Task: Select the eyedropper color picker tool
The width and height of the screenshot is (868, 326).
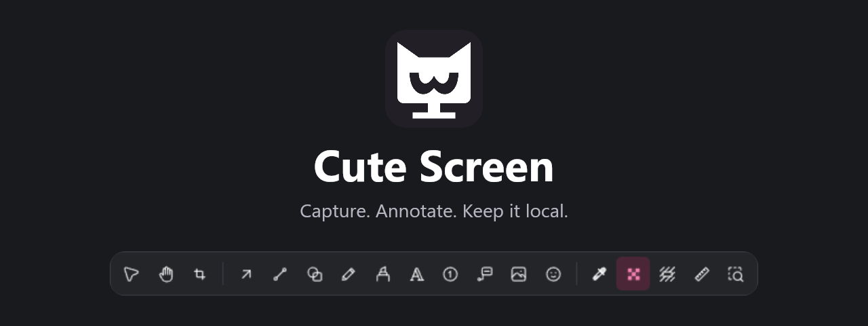Action: (x=599, y=274)
